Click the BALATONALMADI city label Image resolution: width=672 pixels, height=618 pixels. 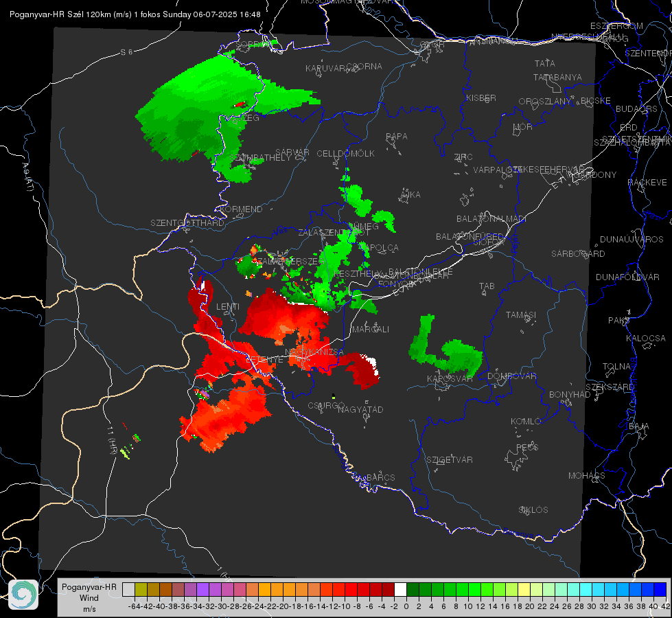click(x=491, y=218)
